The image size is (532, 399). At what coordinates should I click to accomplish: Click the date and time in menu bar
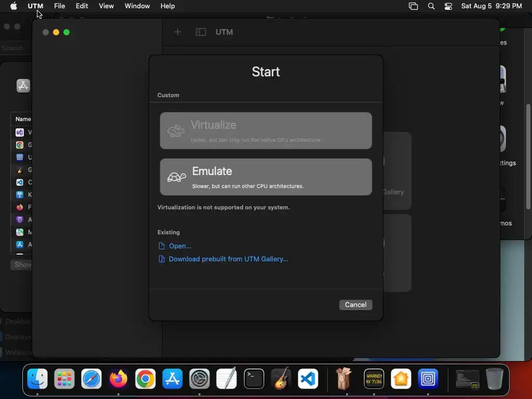coord(491,6)
